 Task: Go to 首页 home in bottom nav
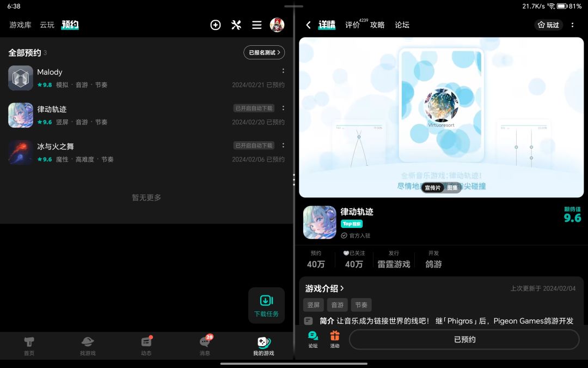[x=29, y=346]
